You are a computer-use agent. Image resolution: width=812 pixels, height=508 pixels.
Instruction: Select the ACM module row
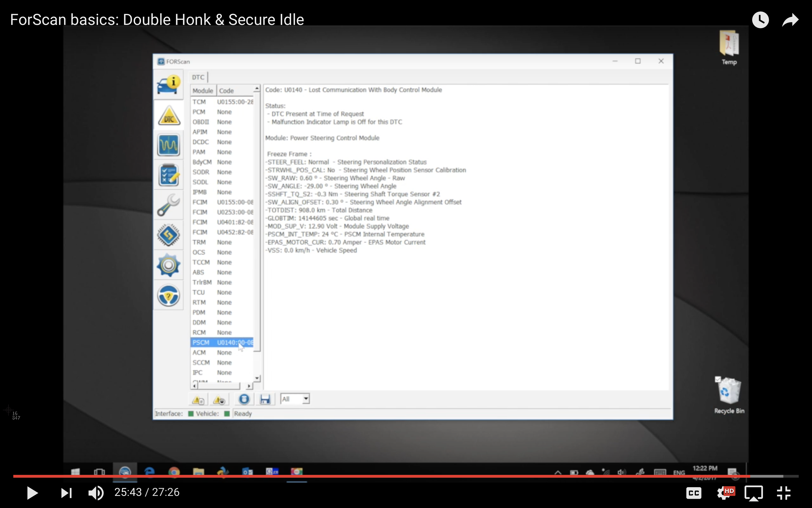[222, 353]
